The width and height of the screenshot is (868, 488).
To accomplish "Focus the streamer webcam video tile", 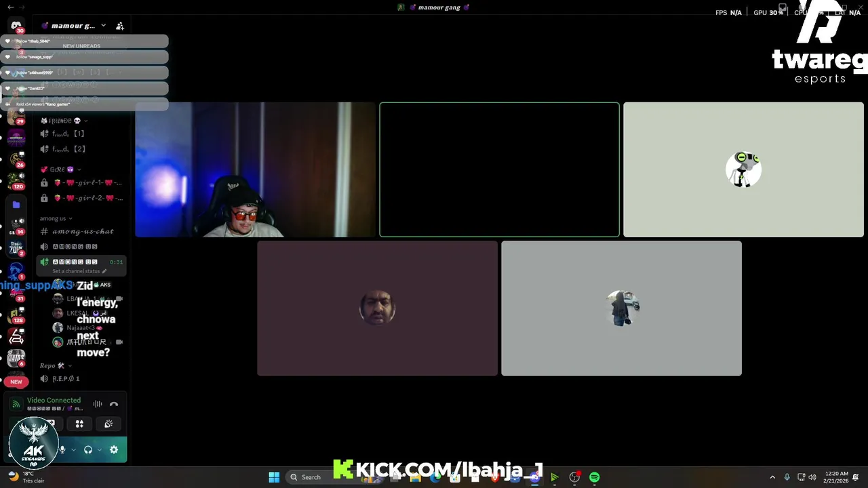I will tap(255, 169).
